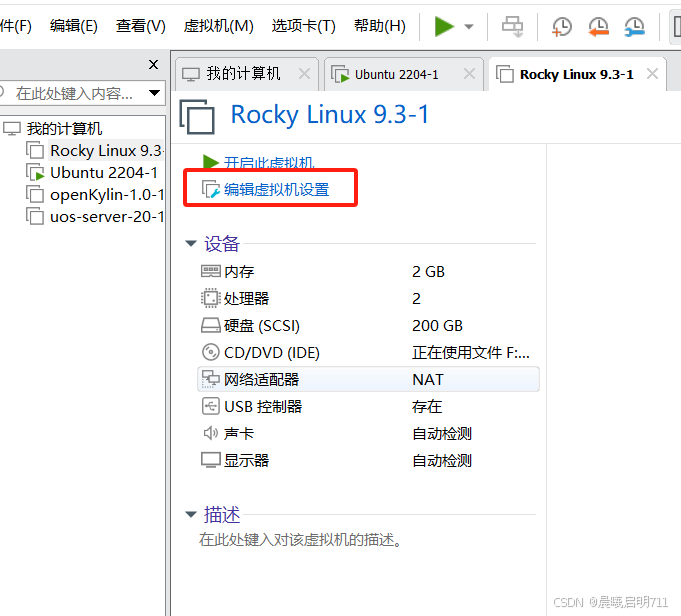The height and width of the screenshot is (616, 681).
Task: Close the library sidebar panel
Action: pos(153,65)
